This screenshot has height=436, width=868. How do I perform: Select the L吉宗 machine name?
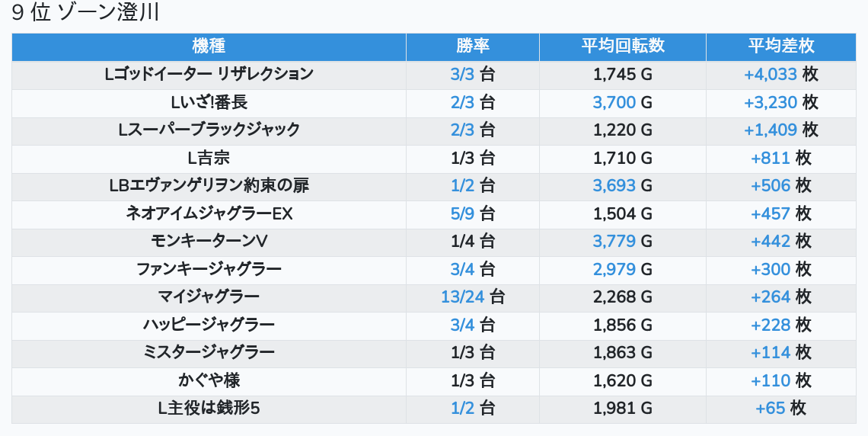(x=209, y=159)
